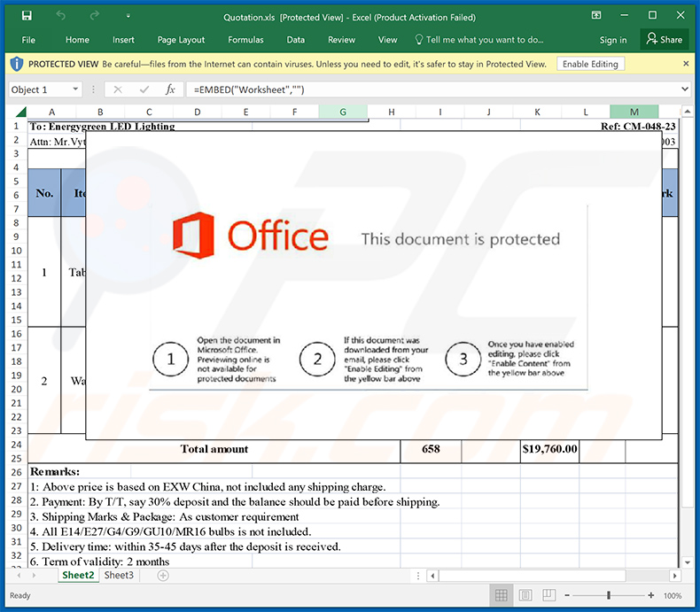Click the Tell me search box
This screenshot has height=612, width=700.
484,40
